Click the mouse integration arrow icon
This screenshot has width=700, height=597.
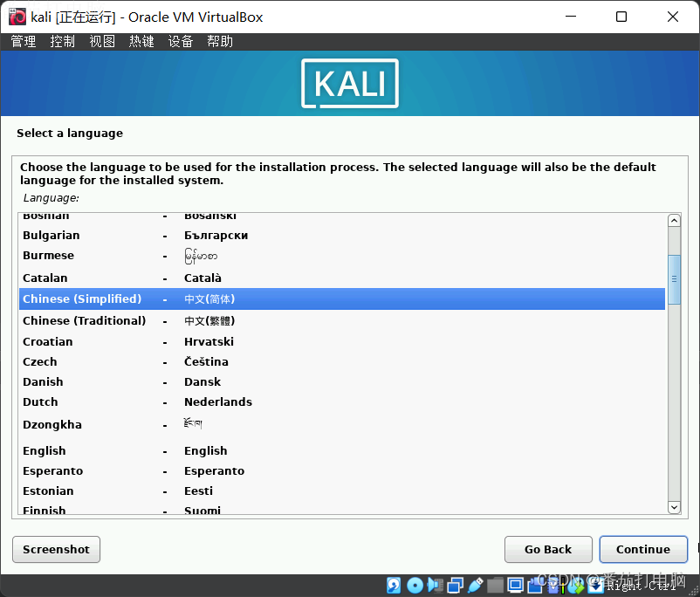point(575,586)
